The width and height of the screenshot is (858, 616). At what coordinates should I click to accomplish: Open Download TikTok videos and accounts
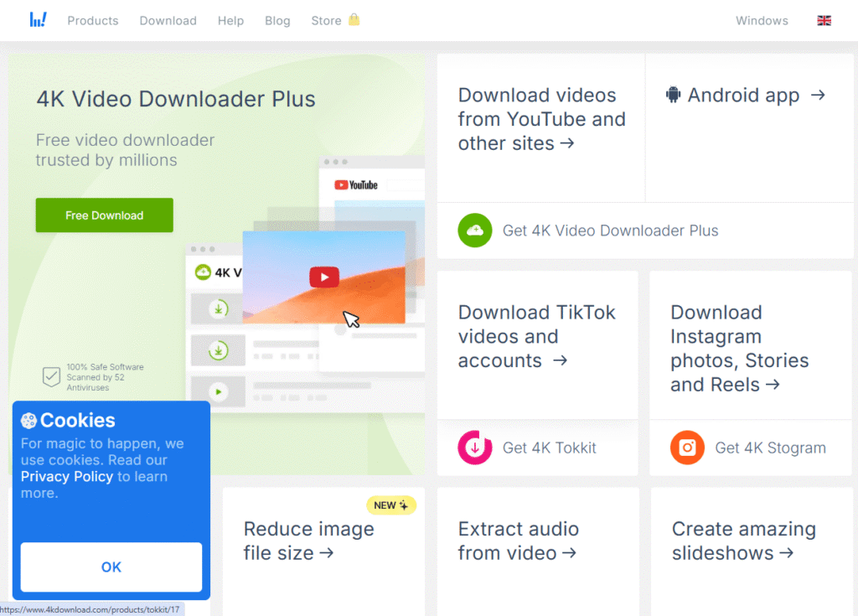pyautogui.click(x=537, y=336)
